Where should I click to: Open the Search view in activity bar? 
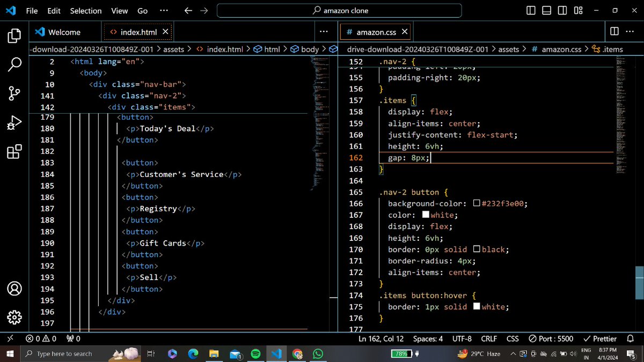(14, 64)
